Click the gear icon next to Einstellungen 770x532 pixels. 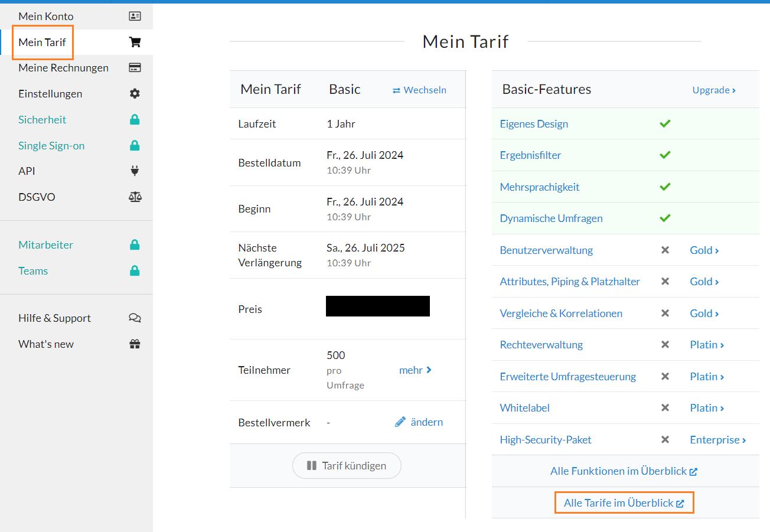point(135,93)
